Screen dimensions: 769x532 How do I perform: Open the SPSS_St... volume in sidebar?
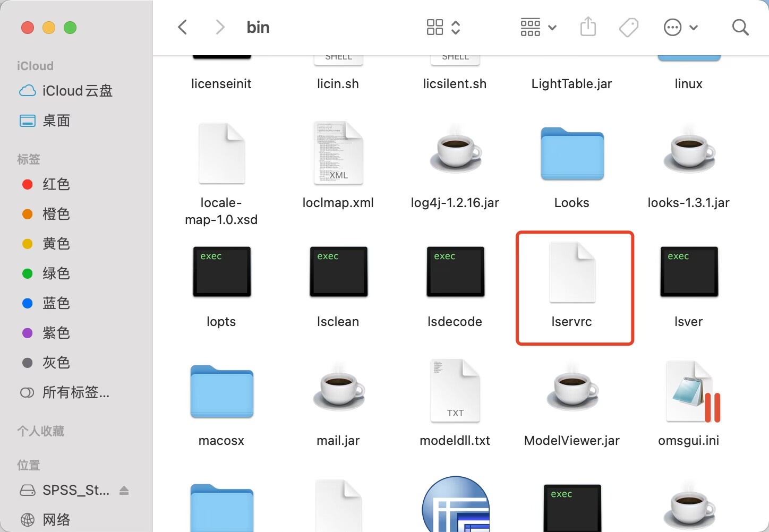(x=64, y=490)
